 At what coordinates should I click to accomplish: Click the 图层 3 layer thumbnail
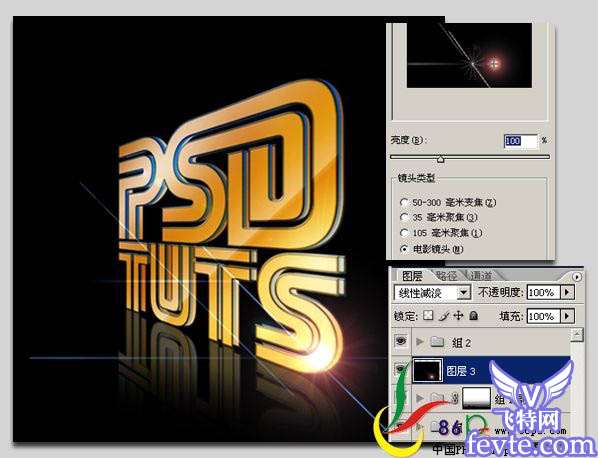point(428,370)
